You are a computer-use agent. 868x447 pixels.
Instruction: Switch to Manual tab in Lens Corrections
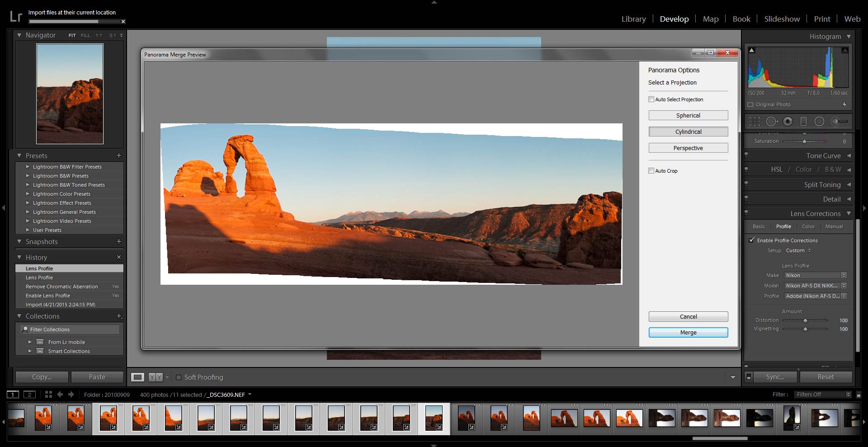point(834,226)
